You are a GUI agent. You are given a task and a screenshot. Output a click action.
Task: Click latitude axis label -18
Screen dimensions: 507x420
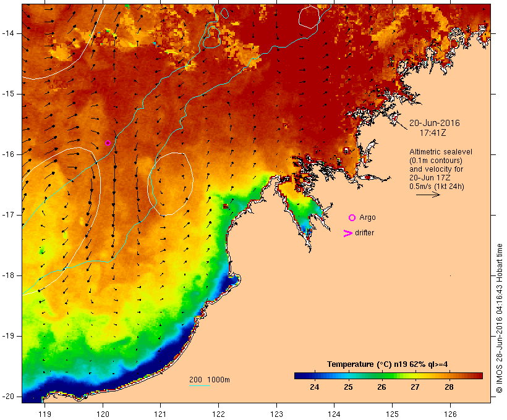pyautogui.click(x=8, y=275)
